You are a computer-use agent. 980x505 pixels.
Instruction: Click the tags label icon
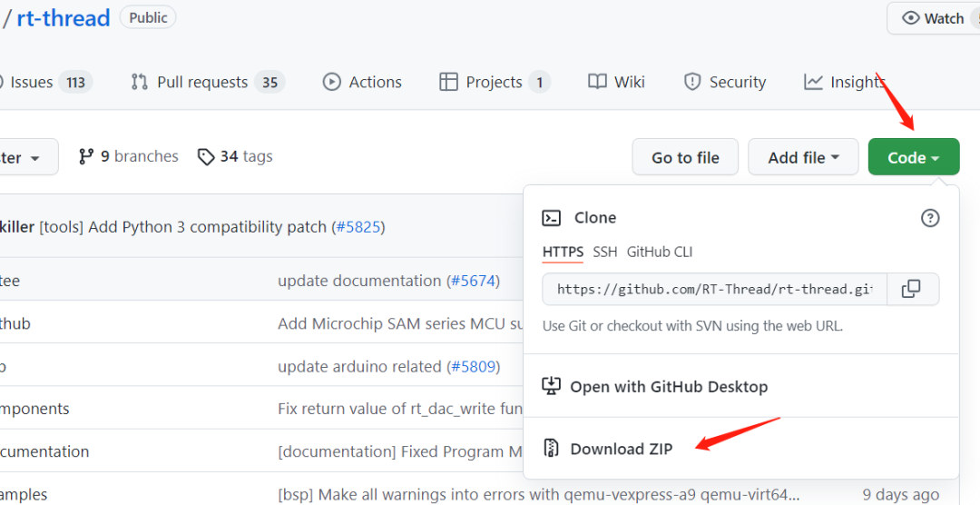pyautogui.click(x=206, y=156)
